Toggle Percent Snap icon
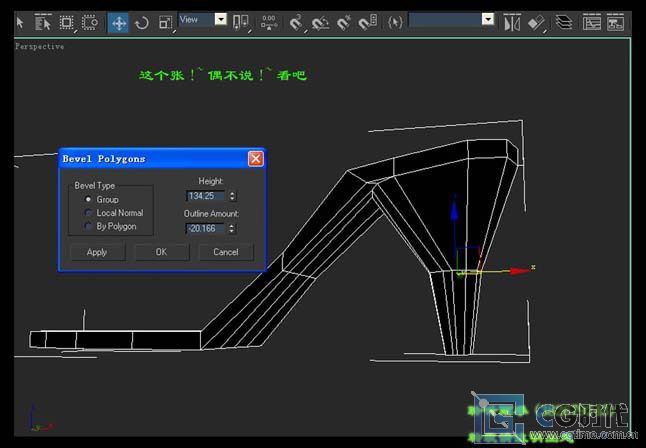 (344, 23)
